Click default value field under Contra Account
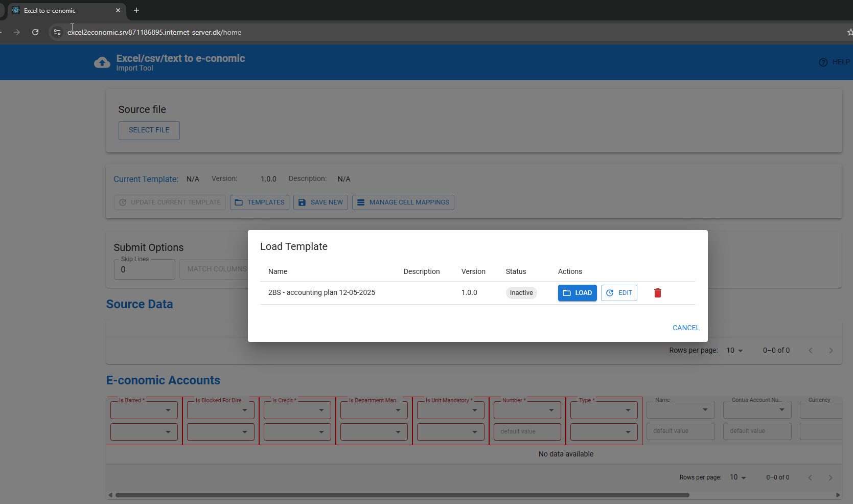This screenshot has height=504, width=853. click(x=757, y=431)
